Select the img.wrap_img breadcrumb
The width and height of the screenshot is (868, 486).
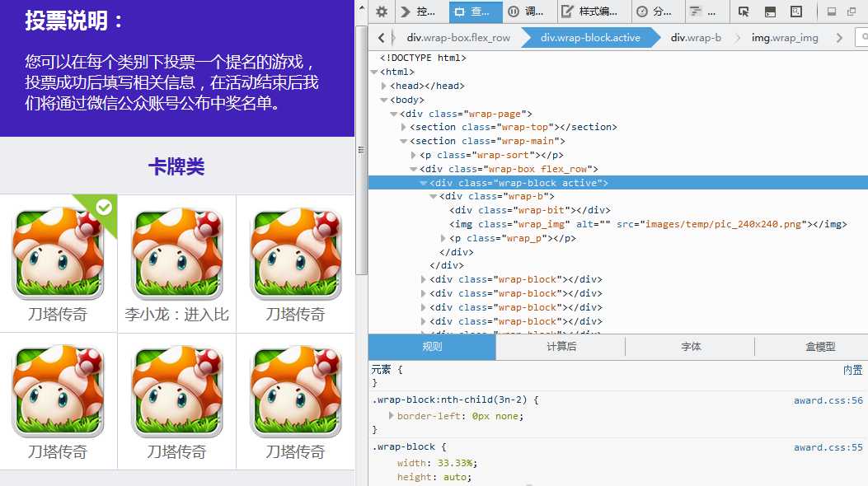[x=785, y=38]
